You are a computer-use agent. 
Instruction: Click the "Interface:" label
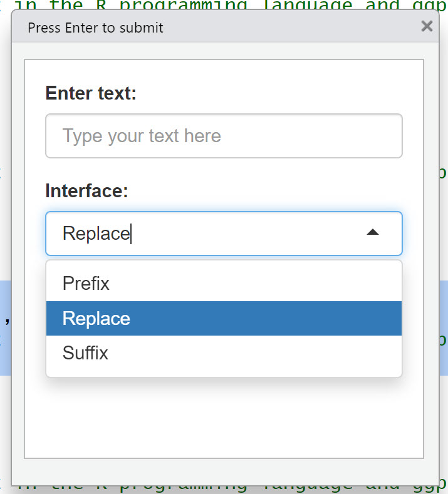click(x=87, y=191)
